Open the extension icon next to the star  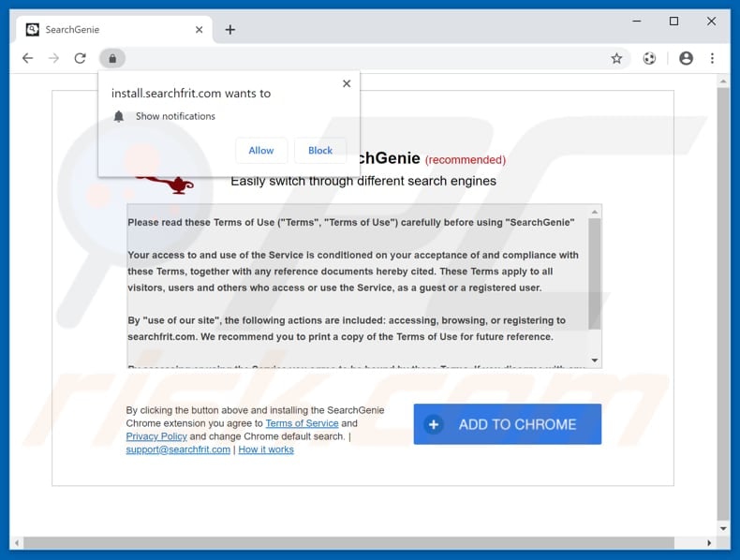tap(649, 58)
